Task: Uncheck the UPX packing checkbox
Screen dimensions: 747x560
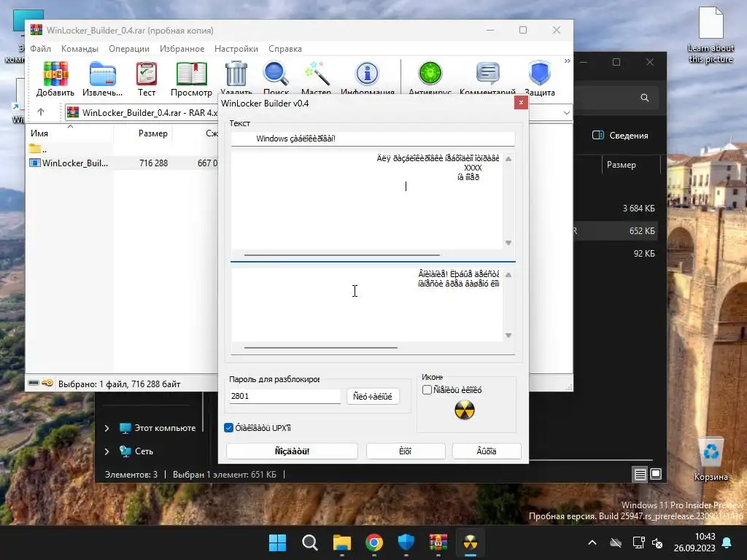Action: (x=228, y=427)
